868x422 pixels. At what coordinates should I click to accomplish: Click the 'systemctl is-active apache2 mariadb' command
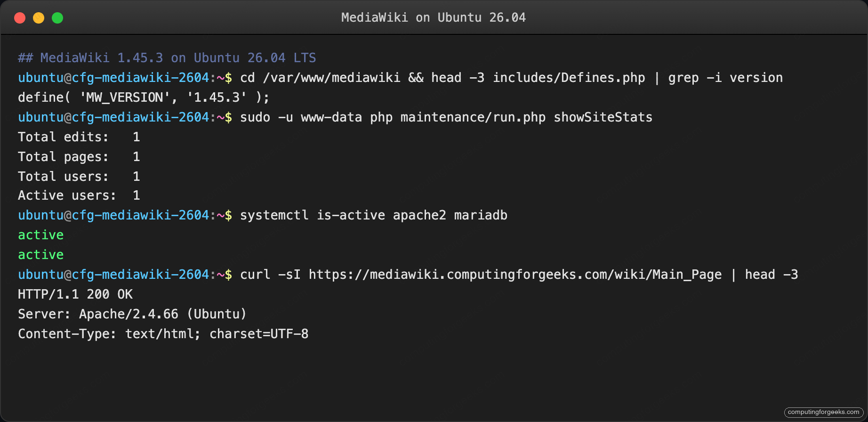374,215
